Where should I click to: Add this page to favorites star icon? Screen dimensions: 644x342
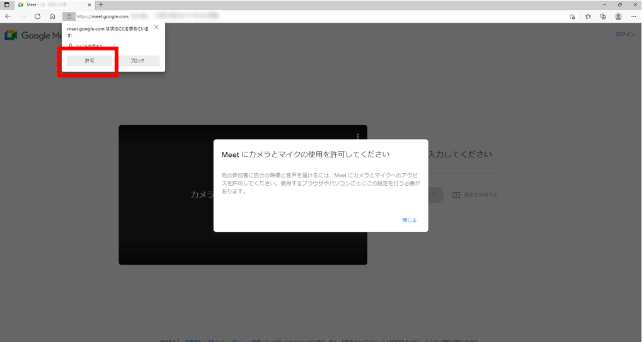(572, 16)
